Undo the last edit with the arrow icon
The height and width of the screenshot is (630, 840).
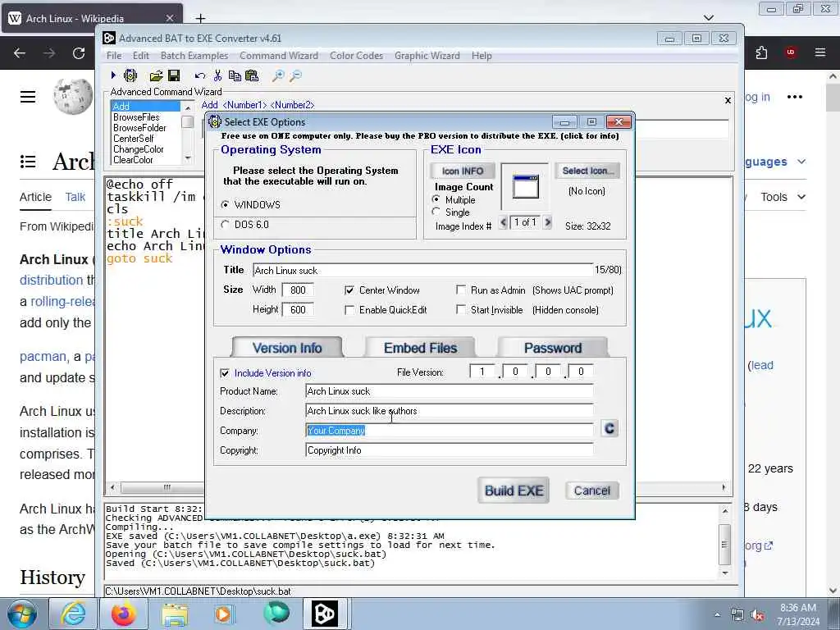tap(200, 76)
